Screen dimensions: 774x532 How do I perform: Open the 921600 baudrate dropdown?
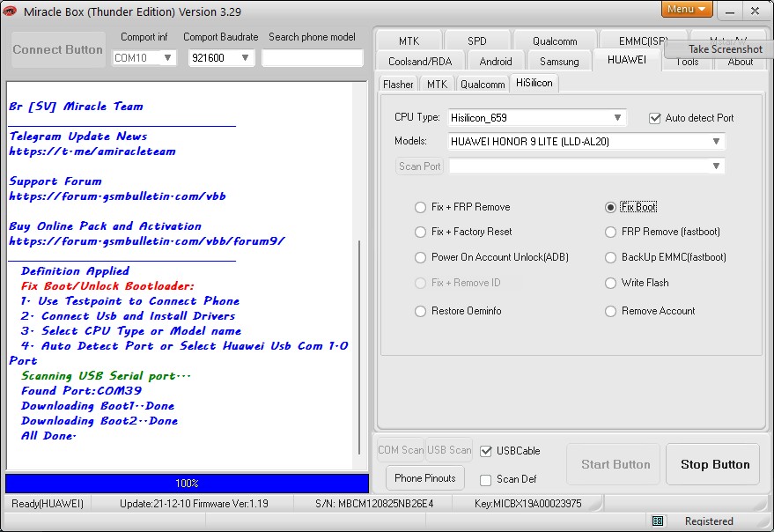click(x=245, y=58)
